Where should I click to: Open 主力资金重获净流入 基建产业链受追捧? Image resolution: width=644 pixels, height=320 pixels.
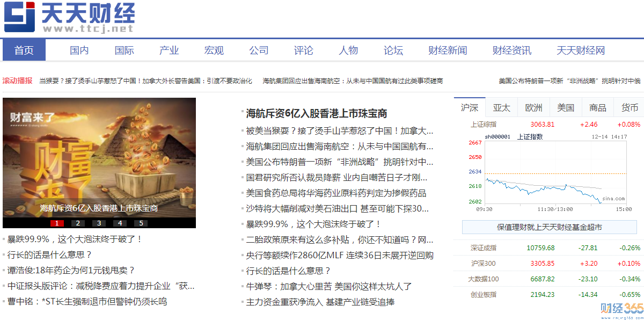tap(320, 302)
